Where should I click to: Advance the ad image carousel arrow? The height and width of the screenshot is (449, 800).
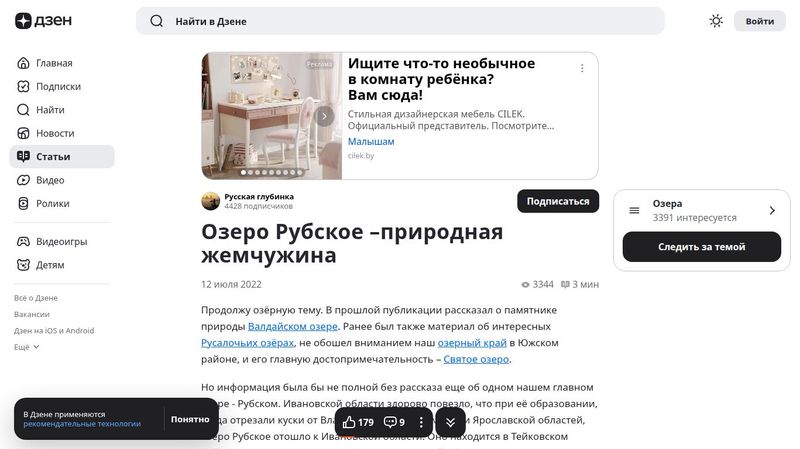click(x=324, y=116)
